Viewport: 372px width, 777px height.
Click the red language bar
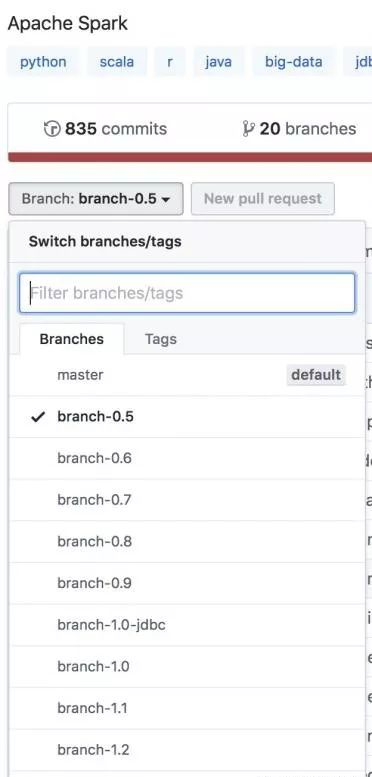coord(190,157)
